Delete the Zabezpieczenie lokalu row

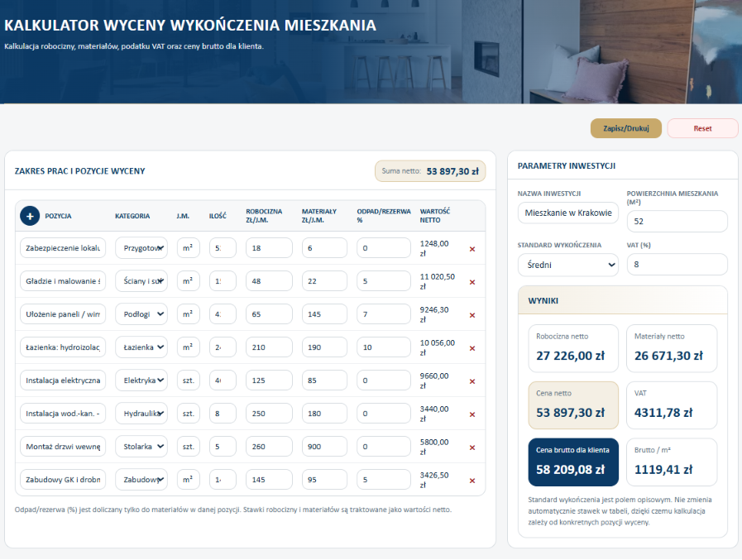(472, 249)
